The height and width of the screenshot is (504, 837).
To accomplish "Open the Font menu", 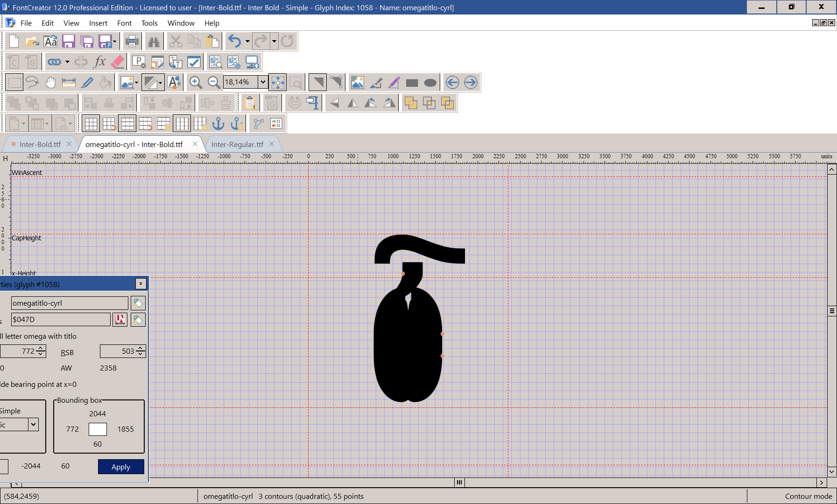I will [124, 23].
